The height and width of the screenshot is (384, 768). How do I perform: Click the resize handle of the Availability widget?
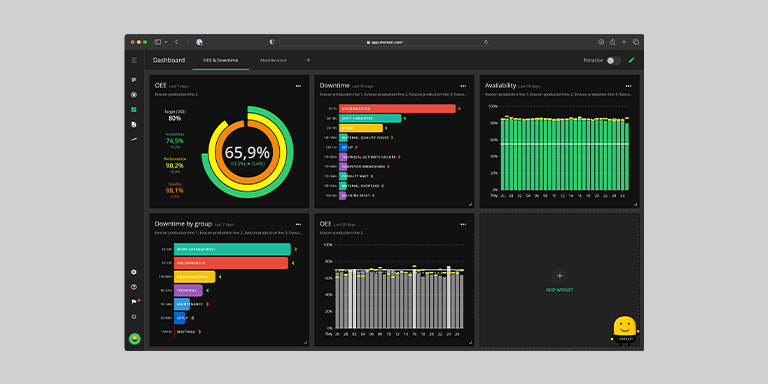pos(636,204)
